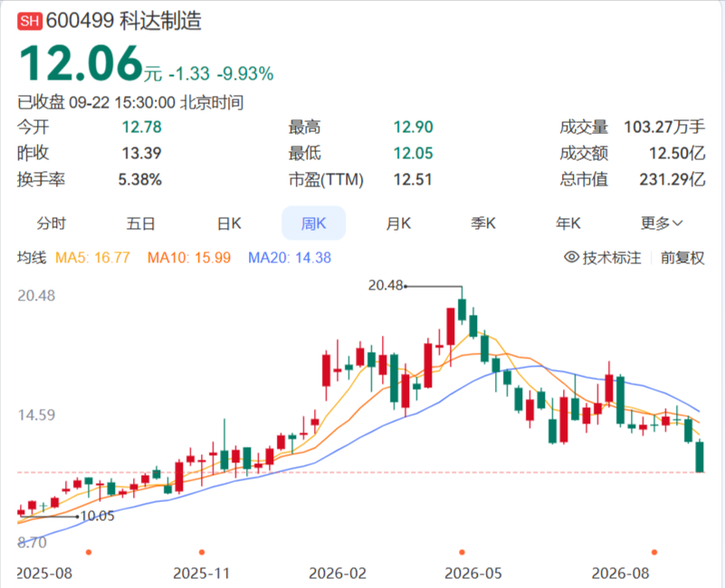Switch to the 五日 tab
This screenshot has width=725, height=588.
(140, 223)
